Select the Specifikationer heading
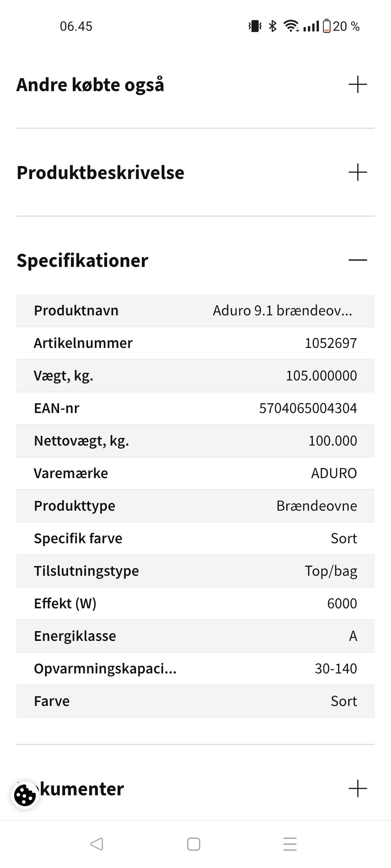391x868 pixels. (x=83, y=260)
